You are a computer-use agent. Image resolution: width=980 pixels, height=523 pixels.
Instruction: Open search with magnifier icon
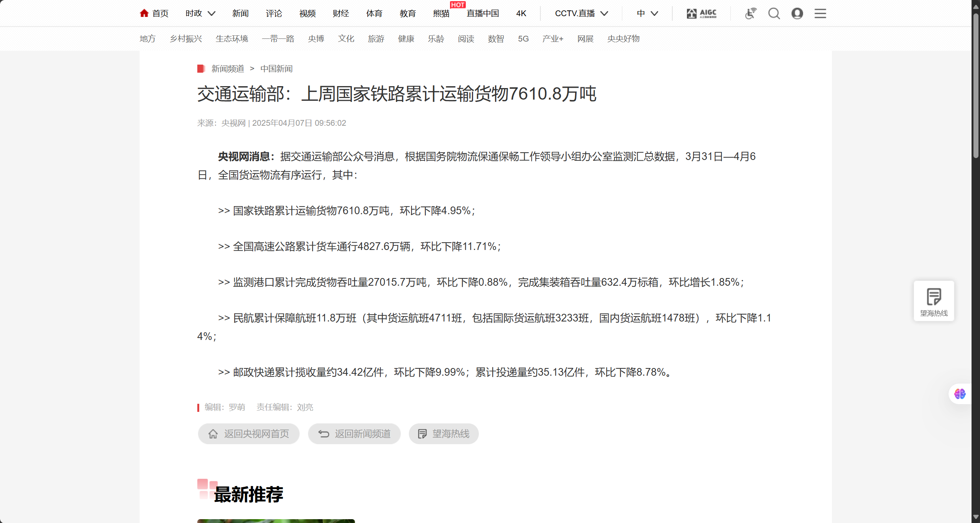point(774,13)
